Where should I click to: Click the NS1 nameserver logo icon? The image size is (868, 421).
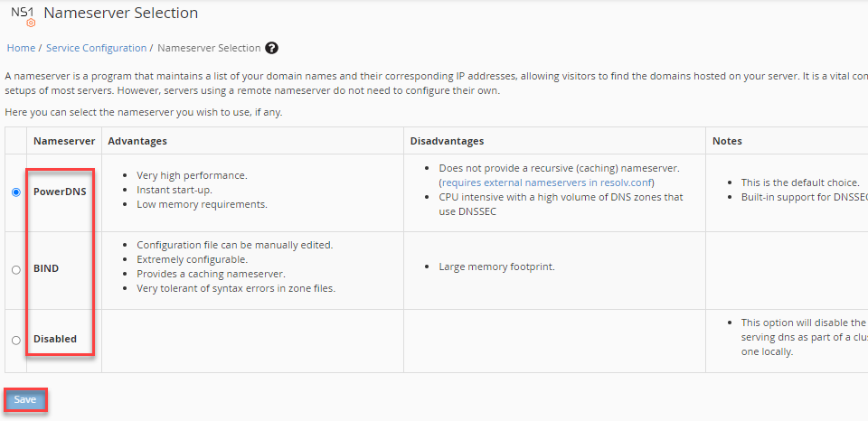(x=23, y=15)
